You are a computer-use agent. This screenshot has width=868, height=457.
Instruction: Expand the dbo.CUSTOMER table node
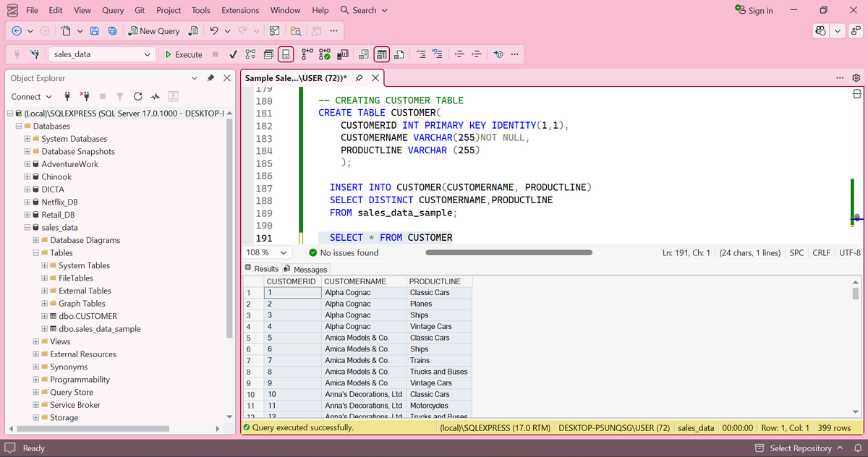coord(45,316)
